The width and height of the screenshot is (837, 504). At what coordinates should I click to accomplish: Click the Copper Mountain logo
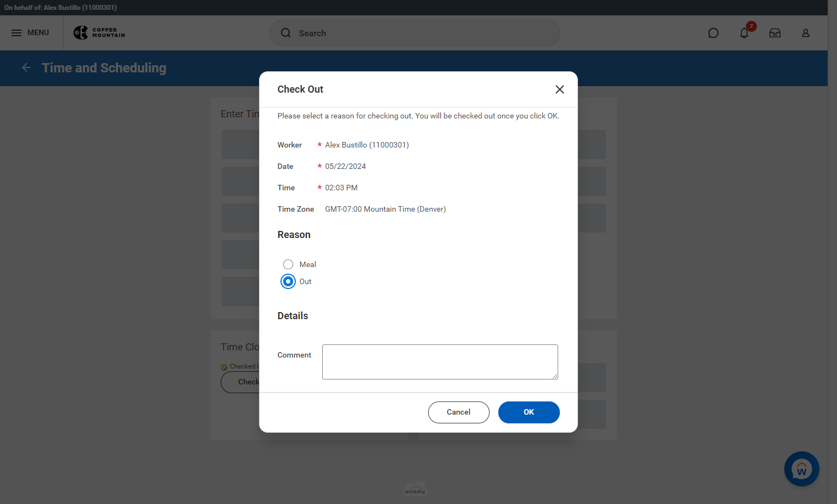pyautogui.click(x=99, y=33)
